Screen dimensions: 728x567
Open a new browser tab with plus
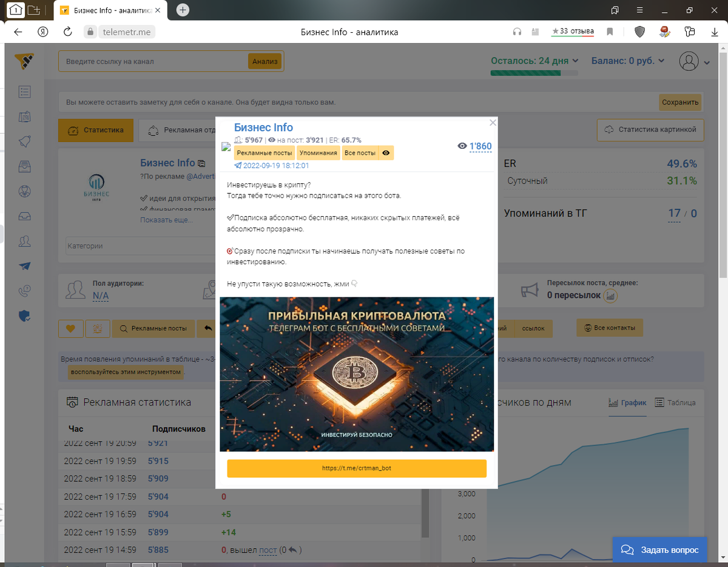[x=183, y=10]
